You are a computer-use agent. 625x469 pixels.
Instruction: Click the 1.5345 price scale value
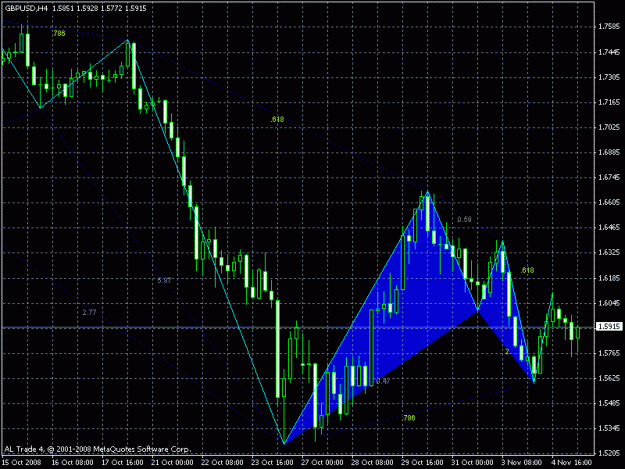(x=609, y=428)
